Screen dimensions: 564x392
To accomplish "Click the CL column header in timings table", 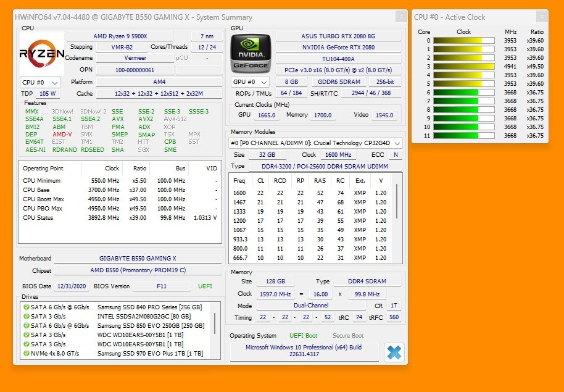I will pyautogui.click(x=261, y=181).
